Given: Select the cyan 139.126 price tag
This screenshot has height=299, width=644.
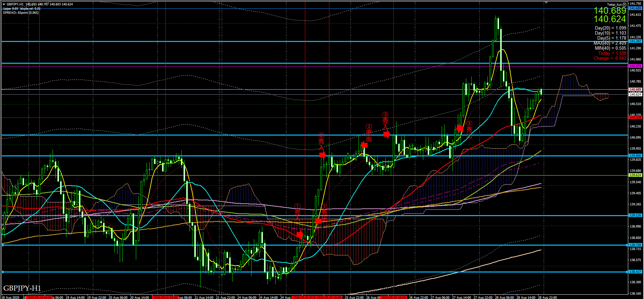Looking at the screenshot, I should (x=635, y=215).
